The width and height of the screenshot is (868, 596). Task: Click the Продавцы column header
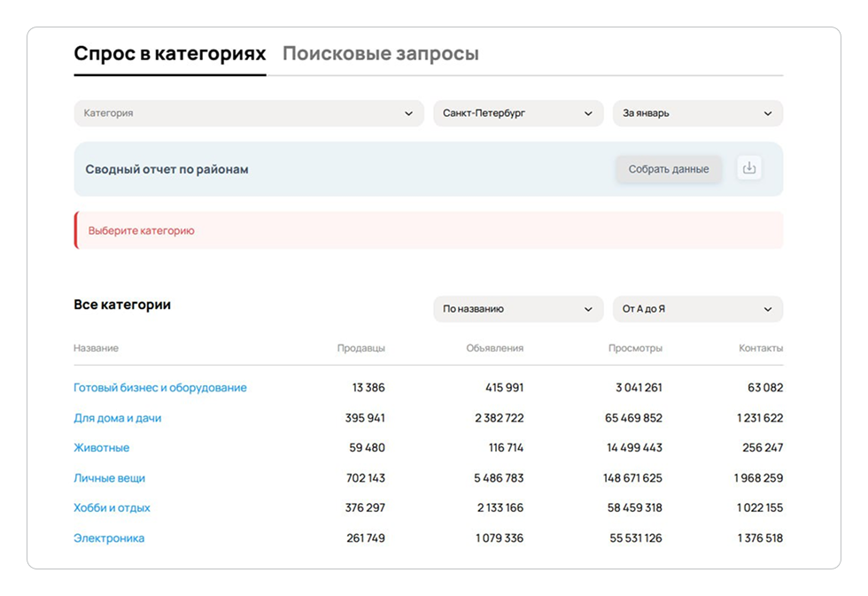[360, 349]
